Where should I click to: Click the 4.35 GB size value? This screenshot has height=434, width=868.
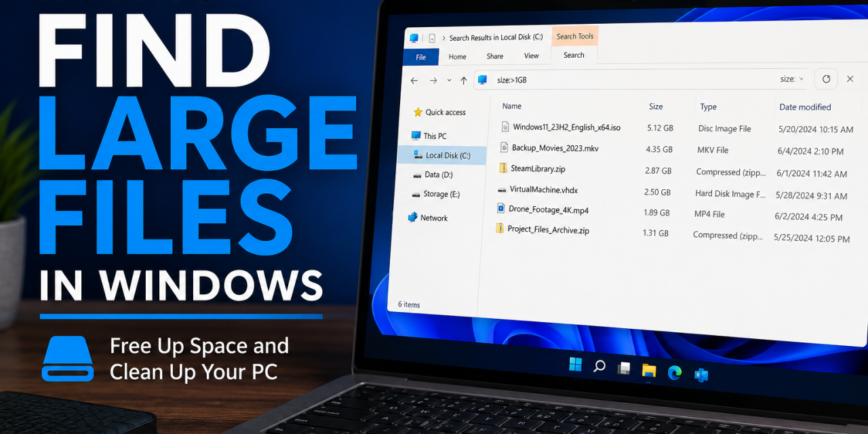click(659, 149)
